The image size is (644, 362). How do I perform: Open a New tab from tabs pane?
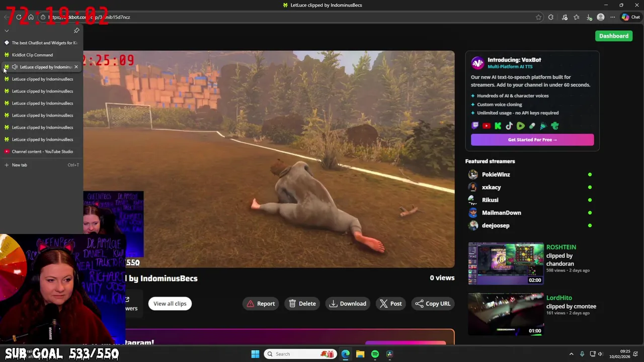pyautogui.click(x=41, y=165)
